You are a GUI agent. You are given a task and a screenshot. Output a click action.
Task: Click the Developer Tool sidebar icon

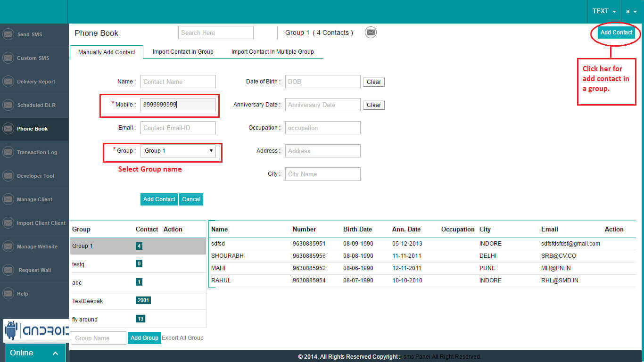point(8,176)
